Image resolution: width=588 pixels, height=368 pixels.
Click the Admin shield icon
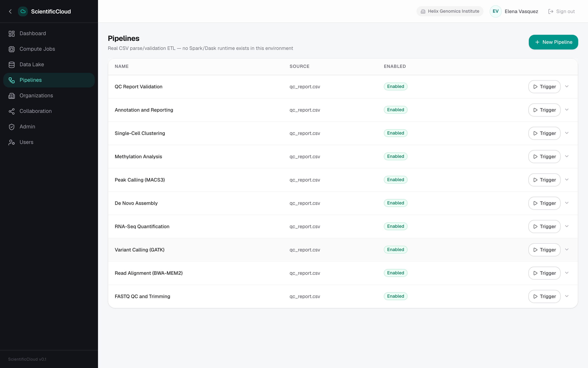12,127
